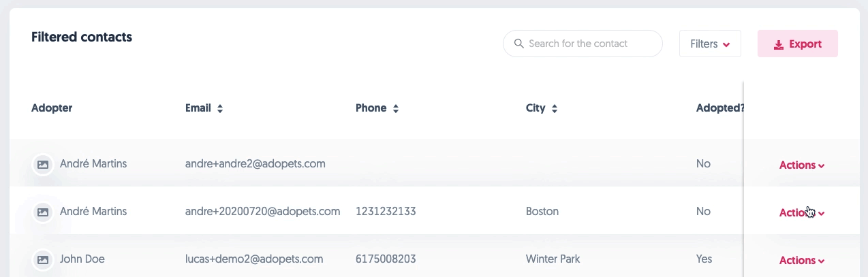The image size is (868, 277).
Task: Sort contacts by the Phone sort arrows
Action: pos(396,108)
